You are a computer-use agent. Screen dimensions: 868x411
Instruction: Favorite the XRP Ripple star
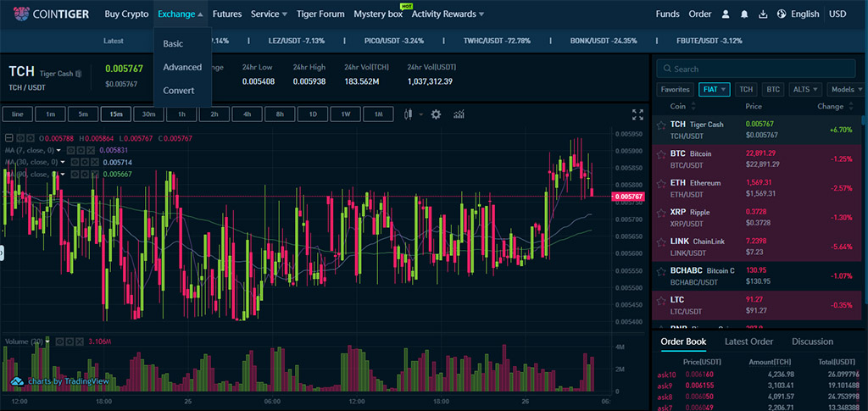(660, 214)
